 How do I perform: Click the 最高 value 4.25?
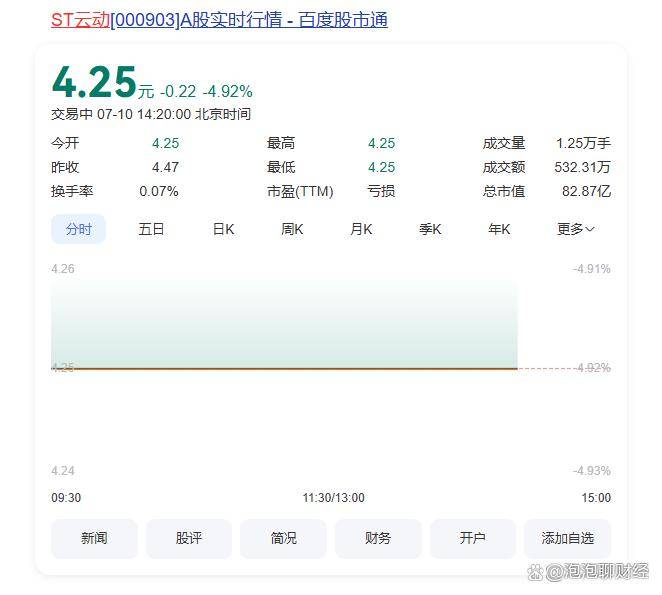tap(382, 143)
